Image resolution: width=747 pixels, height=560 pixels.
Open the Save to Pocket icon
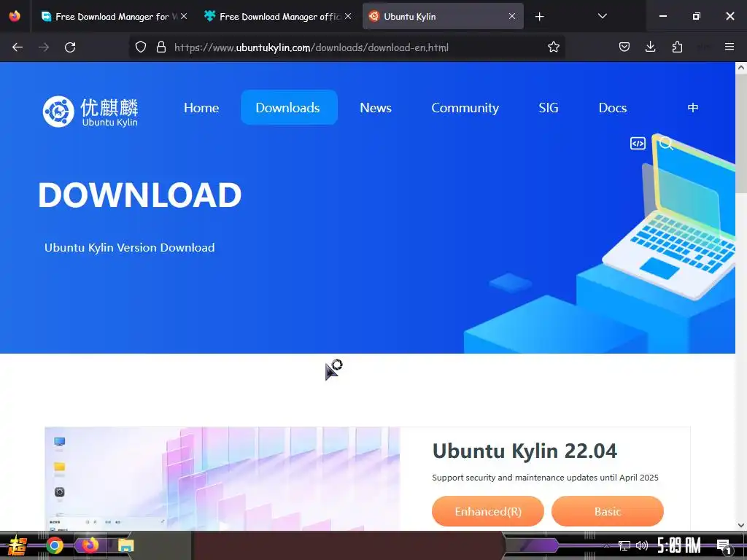pos(624,47)
